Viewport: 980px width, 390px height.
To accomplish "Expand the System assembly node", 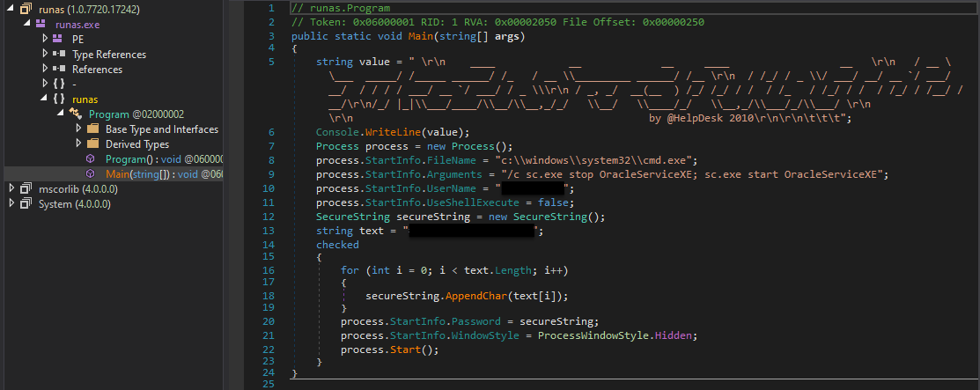I will [11, 204].
